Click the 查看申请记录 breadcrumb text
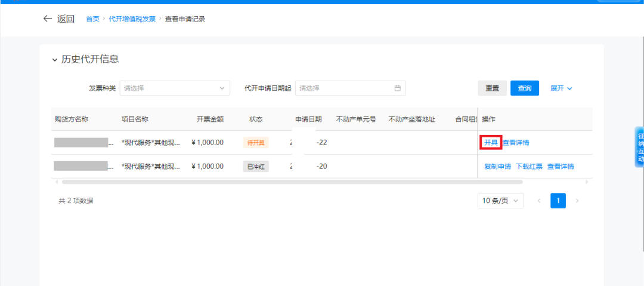Screen dimensions: 644x286 (185, 19)
